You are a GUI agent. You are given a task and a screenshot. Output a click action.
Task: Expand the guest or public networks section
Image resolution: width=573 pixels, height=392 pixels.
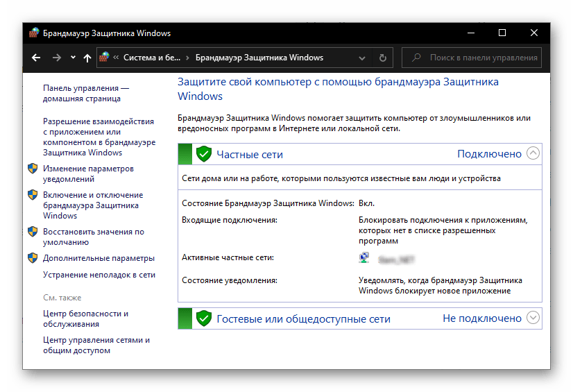coord(533,318)
